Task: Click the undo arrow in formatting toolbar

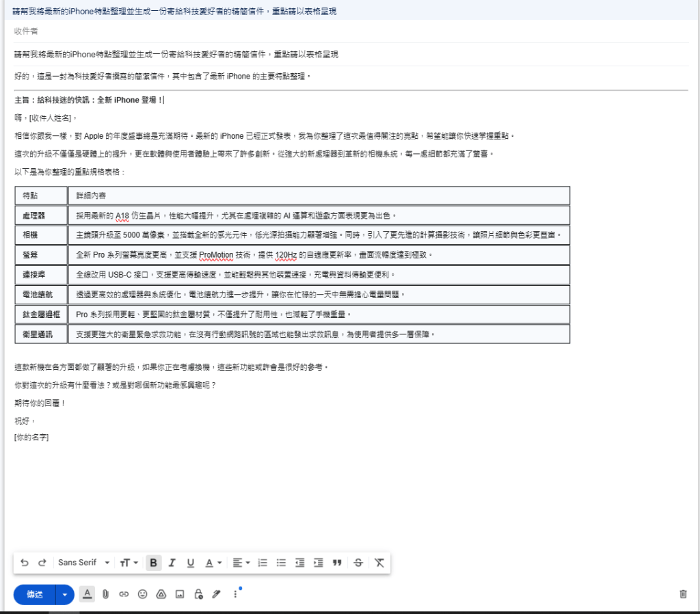Action: tap(25, 563)
